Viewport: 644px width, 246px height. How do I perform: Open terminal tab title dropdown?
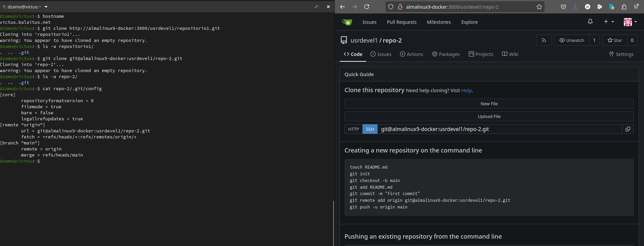point(46,7)
